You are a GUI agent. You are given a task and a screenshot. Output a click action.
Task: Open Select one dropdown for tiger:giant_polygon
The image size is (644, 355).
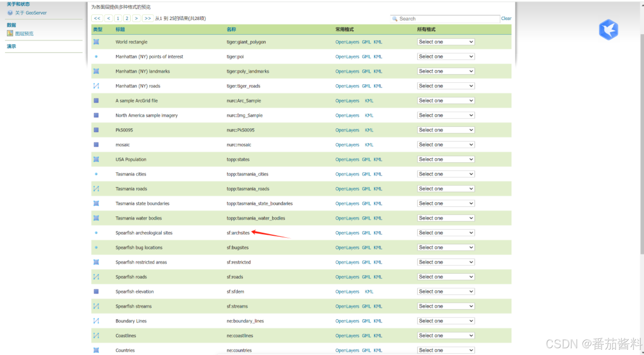click(x=446, y=42)
